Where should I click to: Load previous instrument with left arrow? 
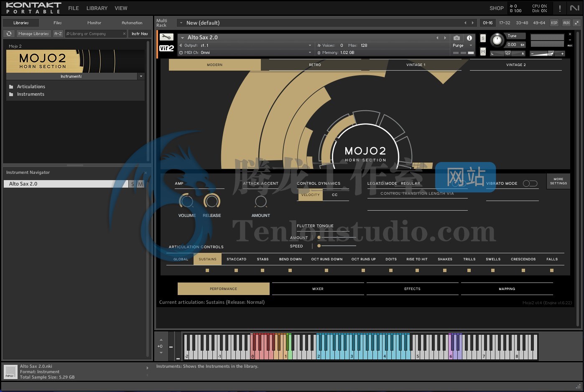coord(438,38)
